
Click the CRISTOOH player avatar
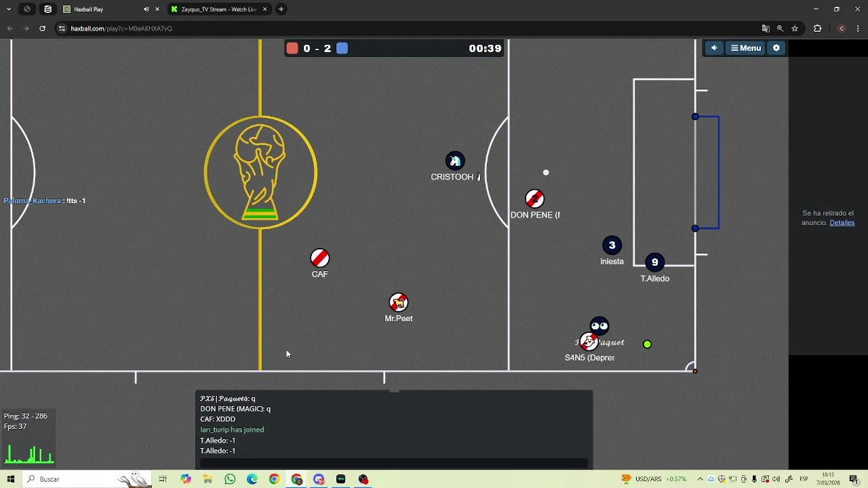[x=455, y=161]
